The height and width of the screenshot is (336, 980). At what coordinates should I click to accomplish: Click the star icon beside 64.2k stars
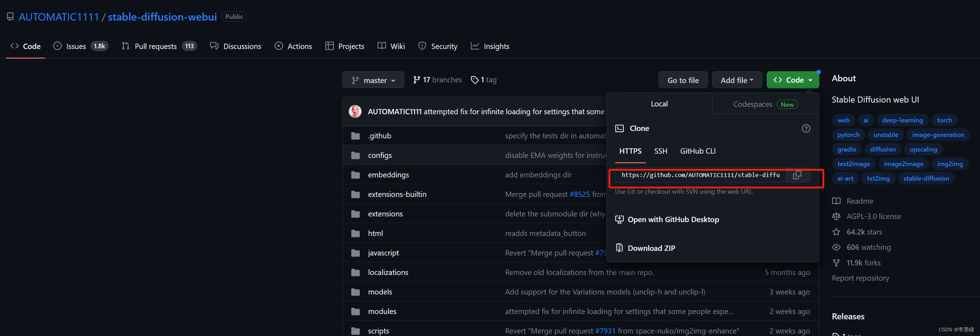point(836,232)
